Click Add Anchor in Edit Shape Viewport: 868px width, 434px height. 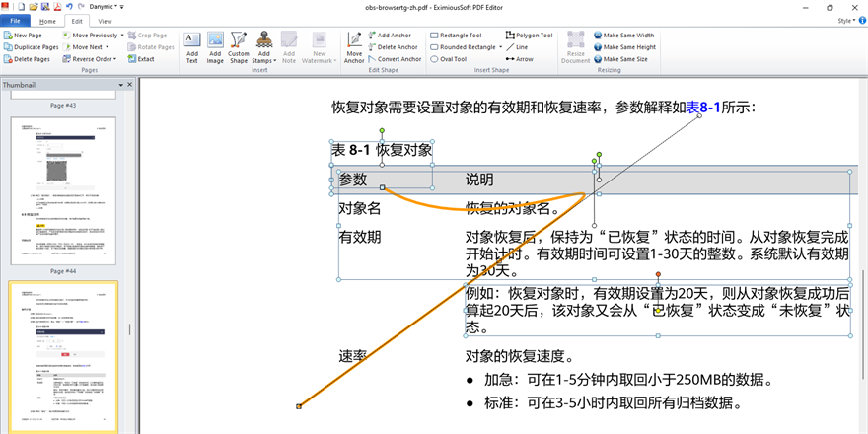click(x=390, y=36)
